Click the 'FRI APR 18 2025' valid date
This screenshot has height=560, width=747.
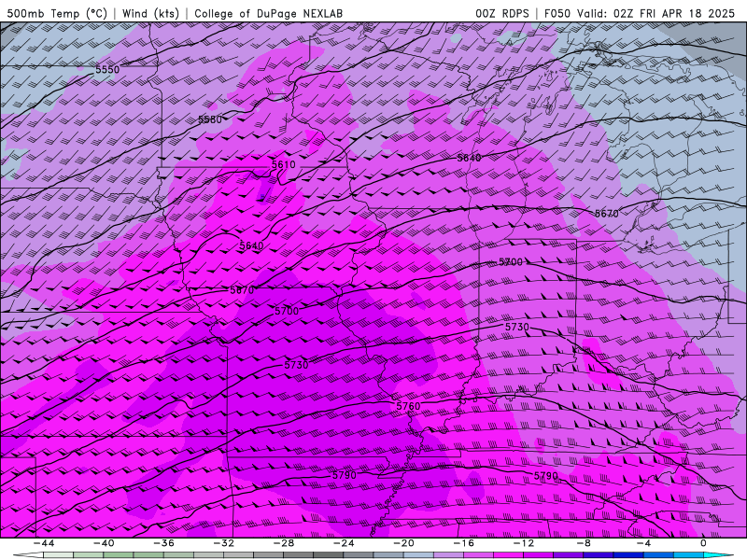tap(687, 13)
